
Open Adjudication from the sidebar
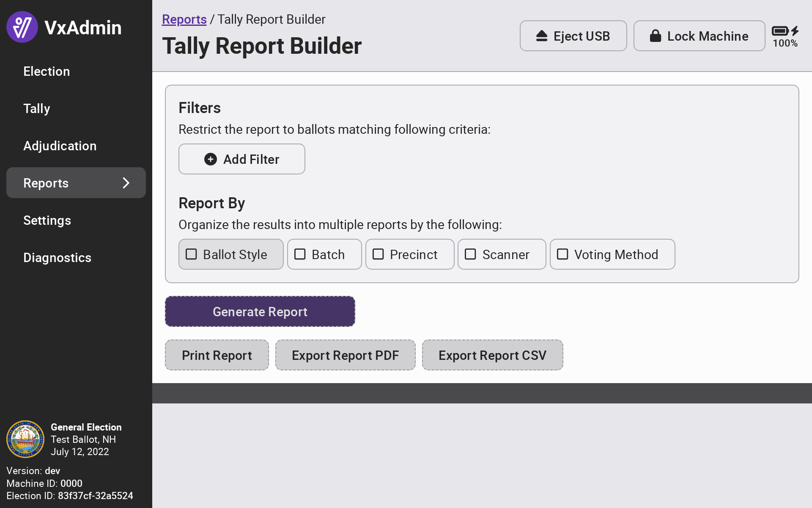coord(60,146)
